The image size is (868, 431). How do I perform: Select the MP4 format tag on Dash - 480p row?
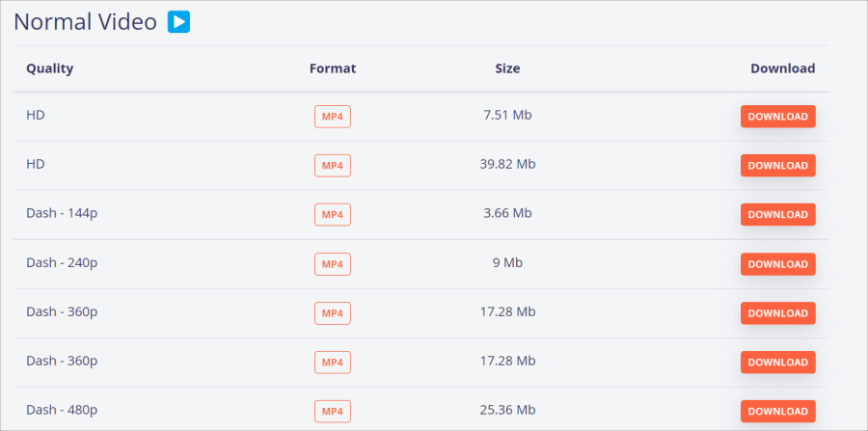coord(333,411)
